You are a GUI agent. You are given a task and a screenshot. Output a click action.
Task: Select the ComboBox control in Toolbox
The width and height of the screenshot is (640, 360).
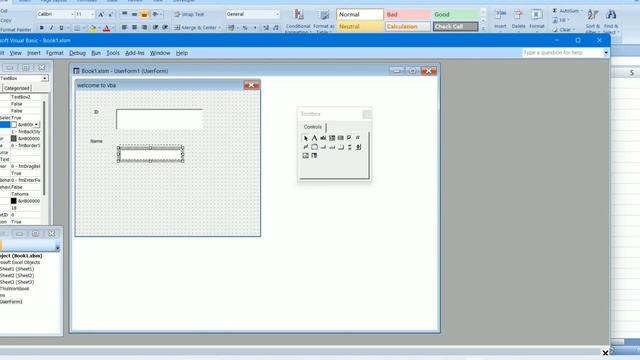332,138
